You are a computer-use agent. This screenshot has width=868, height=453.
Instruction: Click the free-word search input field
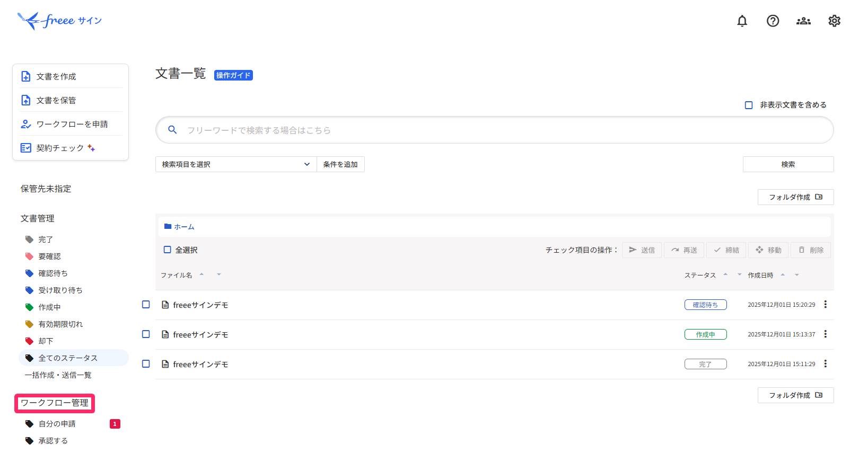coord(494,130)
